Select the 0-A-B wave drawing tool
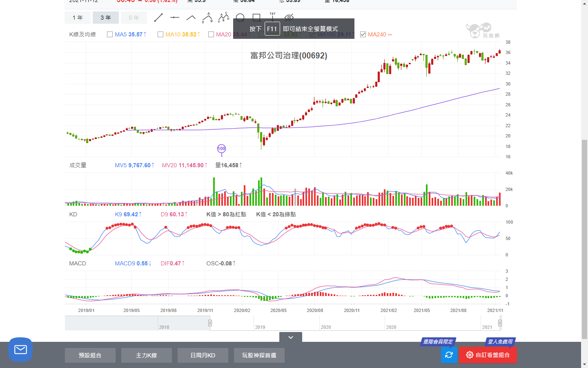Image resolution: width=588 pixels, height=368 pixels. point(207,18)
